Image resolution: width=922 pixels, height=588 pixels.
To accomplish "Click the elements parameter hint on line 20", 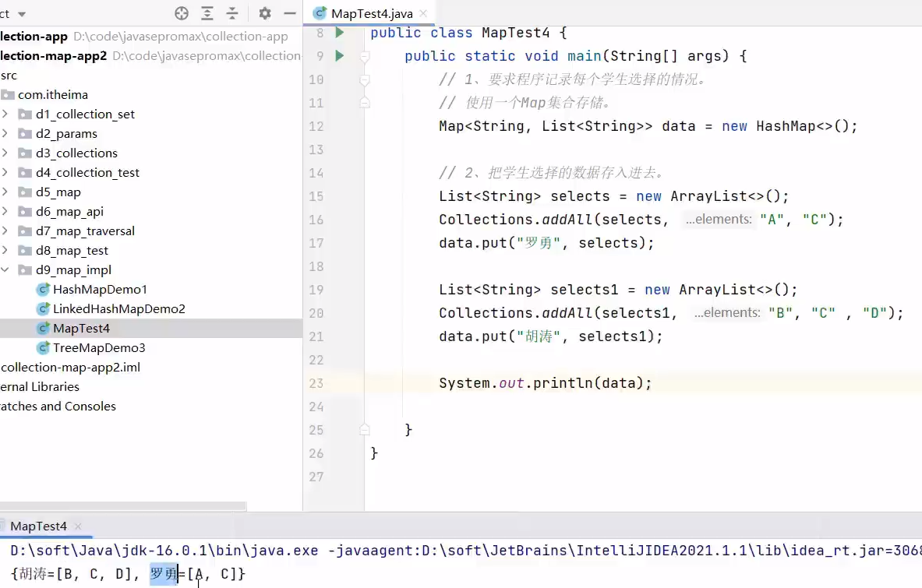I will click(x=727, y=312).
